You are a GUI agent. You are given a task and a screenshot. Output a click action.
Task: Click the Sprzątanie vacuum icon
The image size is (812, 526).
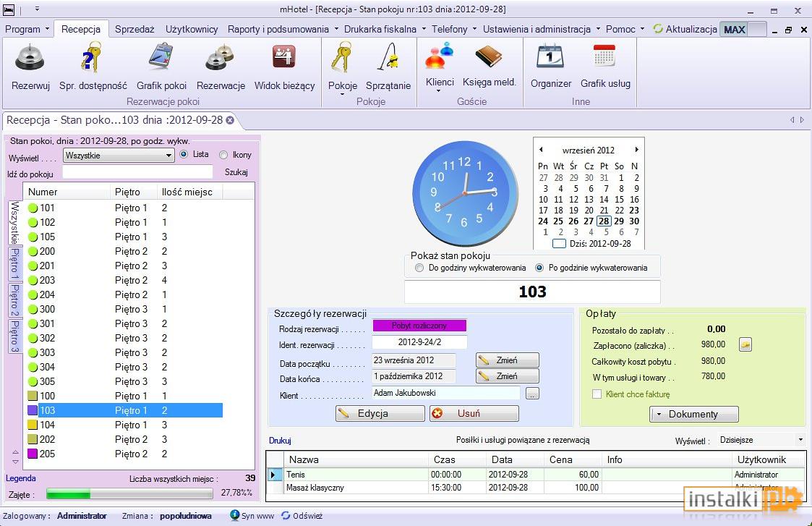tap(388, 57)
